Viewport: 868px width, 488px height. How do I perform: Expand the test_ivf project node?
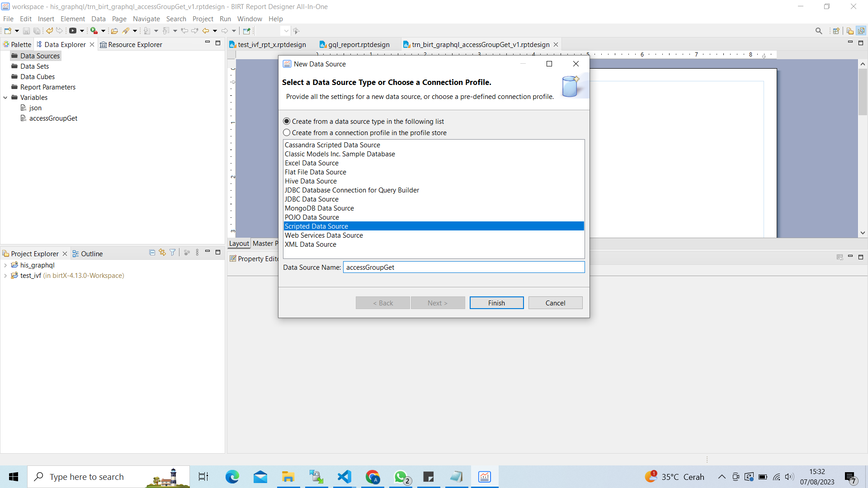click(5, 276)
